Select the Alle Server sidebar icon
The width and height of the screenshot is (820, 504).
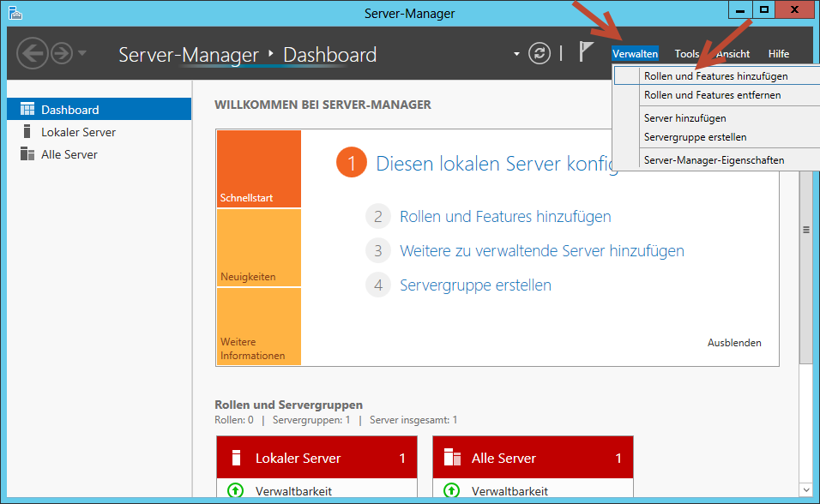pos(27,154)
